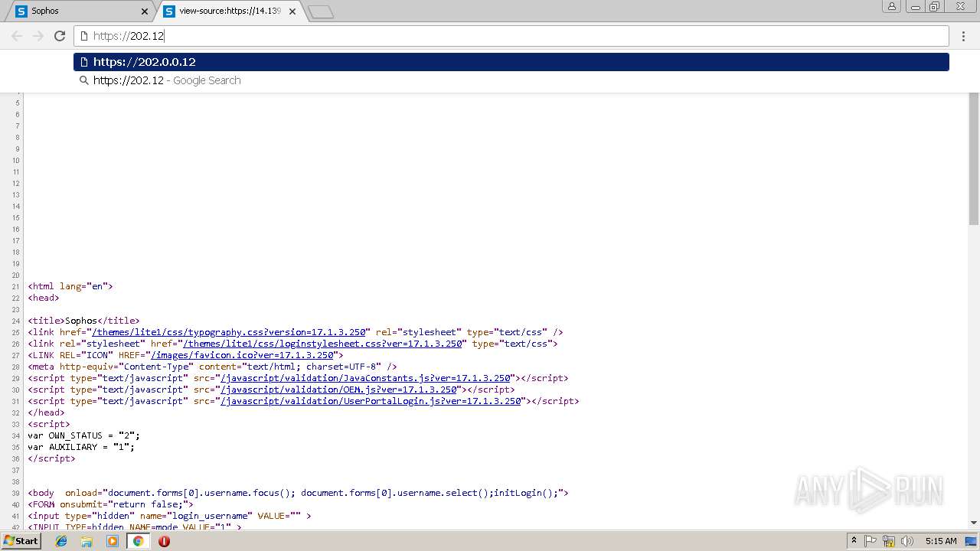Close the view-source tab

coord(292,11)
